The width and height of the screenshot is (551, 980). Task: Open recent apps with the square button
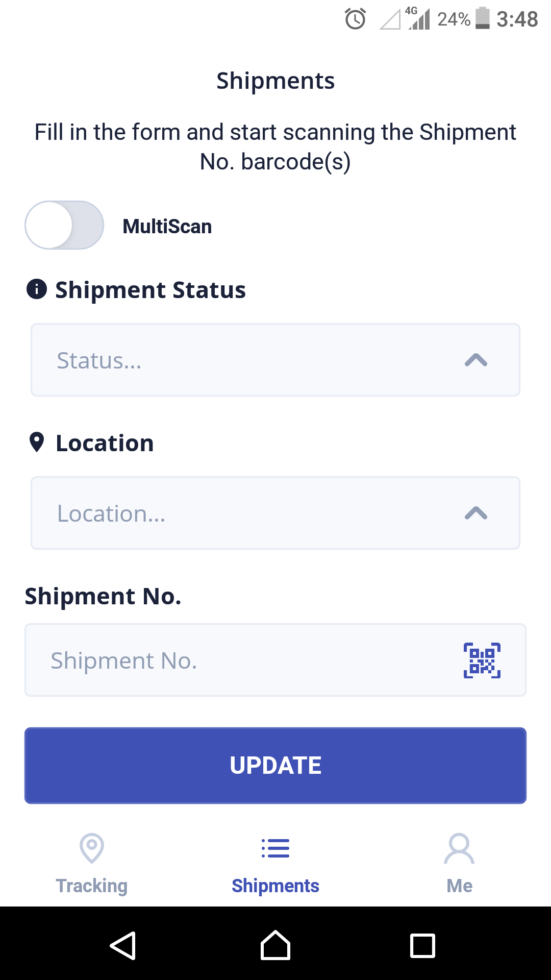pos(422,946)
